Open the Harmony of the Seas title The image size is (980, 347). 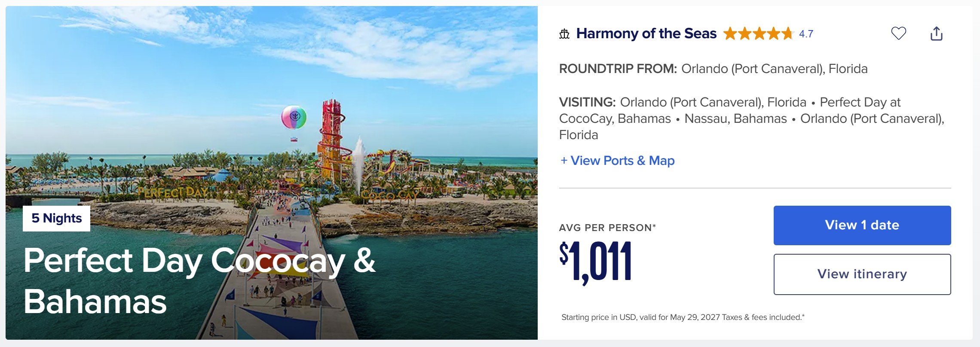[x=646, y=33]
